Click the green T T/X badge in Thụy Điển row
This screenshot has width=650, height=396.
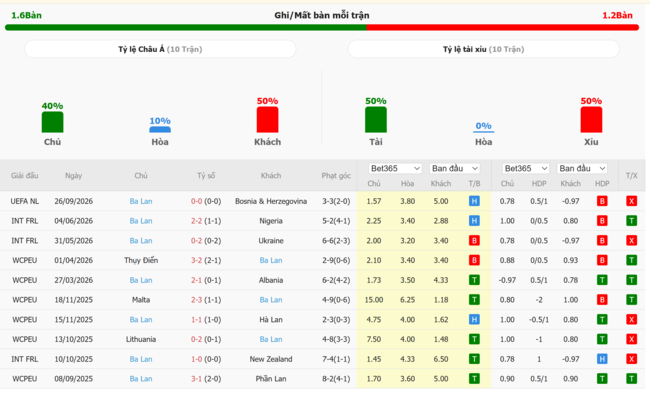point(631,260)
